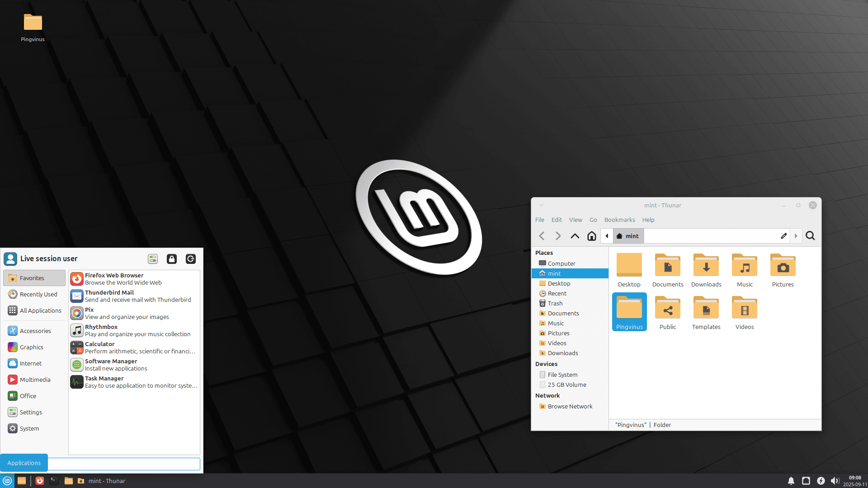Viewport: 868px width, 488px height.
Task: Launch Task Manager from Favorites
Action: (x=104, y=382)
